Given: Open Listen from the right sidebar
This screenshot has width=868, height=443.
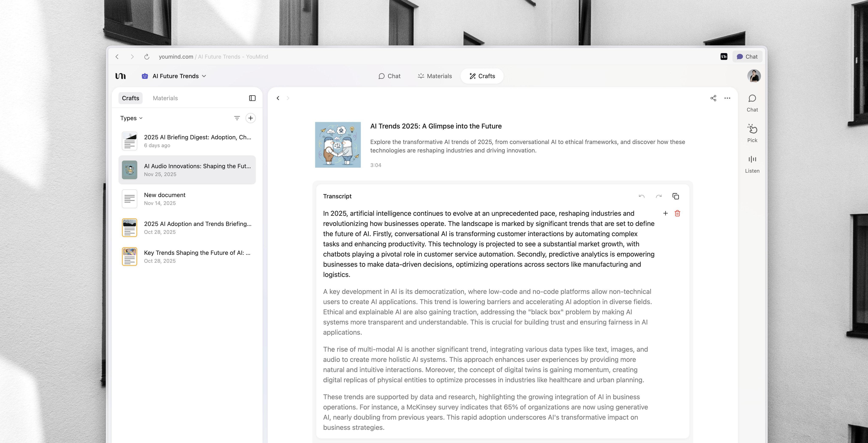Looking at the screenshot, I should coord(752,164).
